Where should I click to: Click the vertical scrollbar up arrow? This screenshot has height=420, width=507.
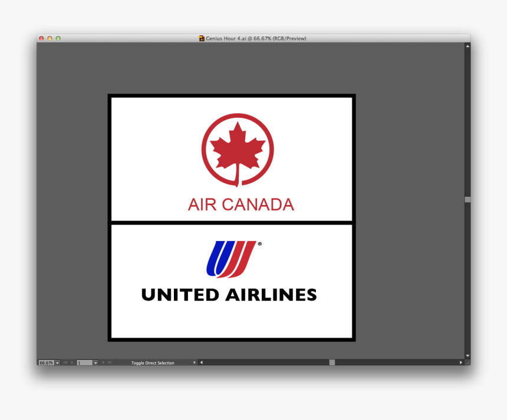coord(468,46)
